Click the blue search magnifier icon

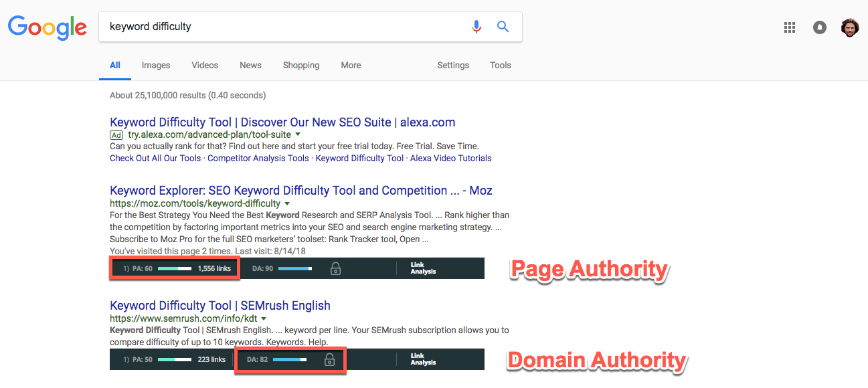tap(503, 27)
